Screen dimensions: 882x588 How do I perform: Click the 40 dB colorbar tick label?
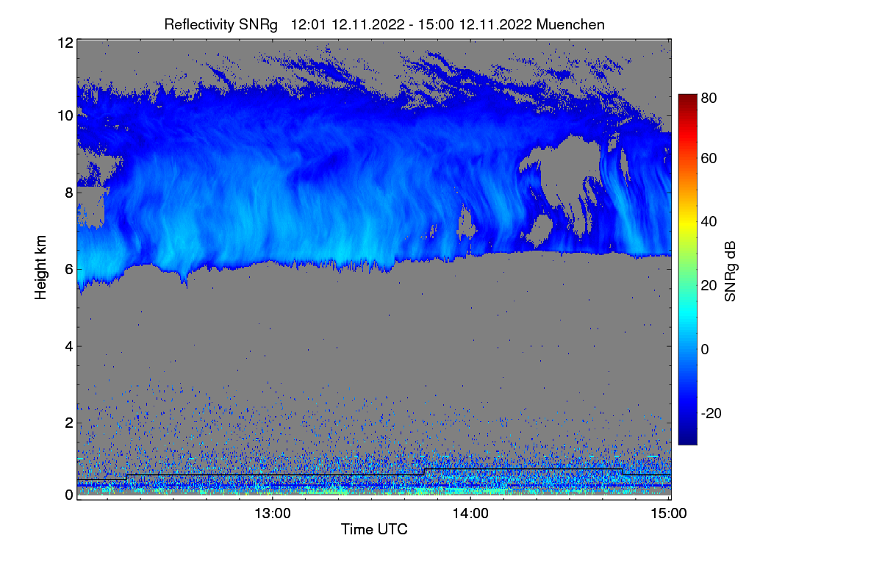click(x=709, y=221)
